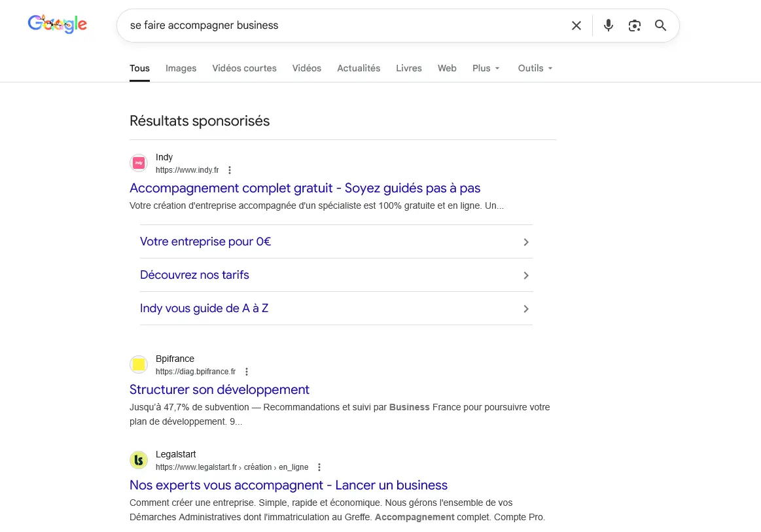Open Google Lens image search
761x532 pixels.
634,26
